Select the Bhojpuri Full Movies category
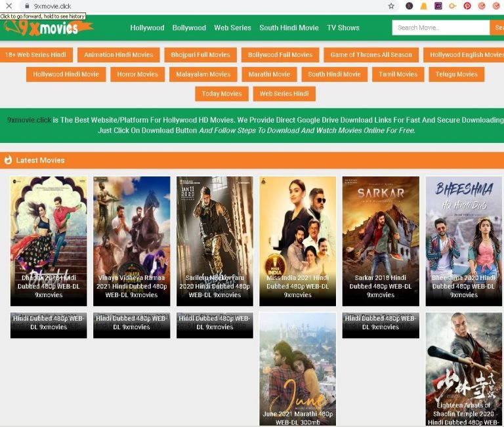The image size is (504, 427). (201, 54)
